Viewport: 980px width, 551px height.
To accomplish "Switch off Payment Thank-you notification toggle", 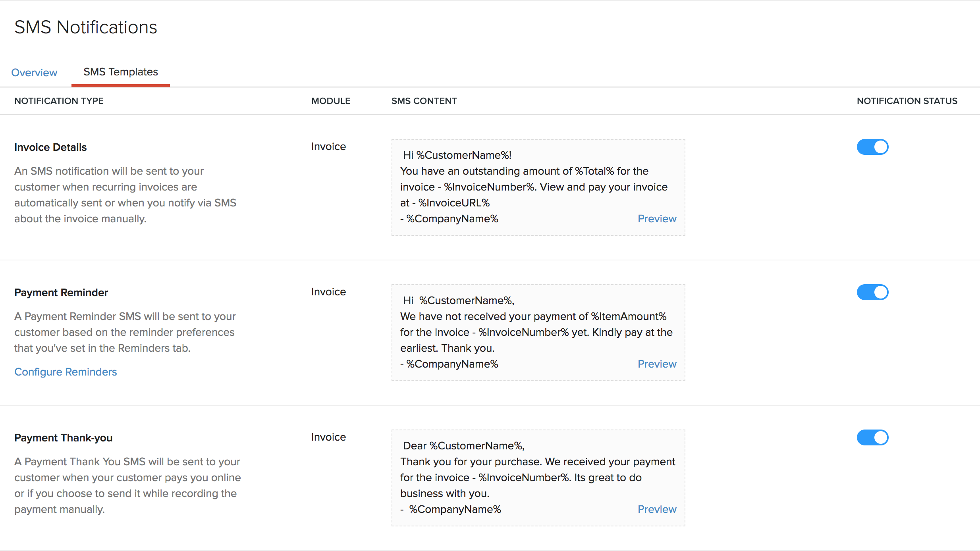I will pos(872,437).
